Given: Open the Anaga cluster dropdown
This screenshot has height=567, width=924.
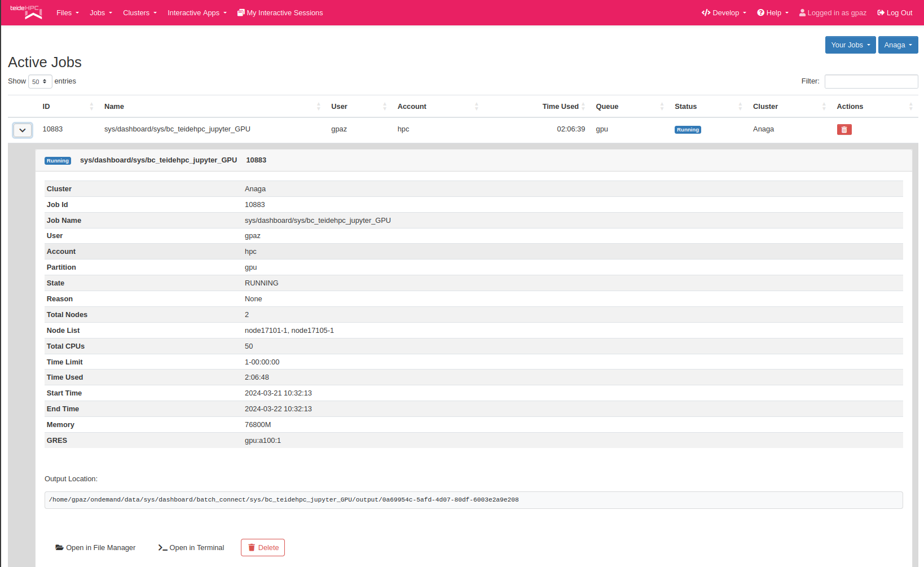Looking at the screenshot, I should pyautogui.click(x=897, y=45).
